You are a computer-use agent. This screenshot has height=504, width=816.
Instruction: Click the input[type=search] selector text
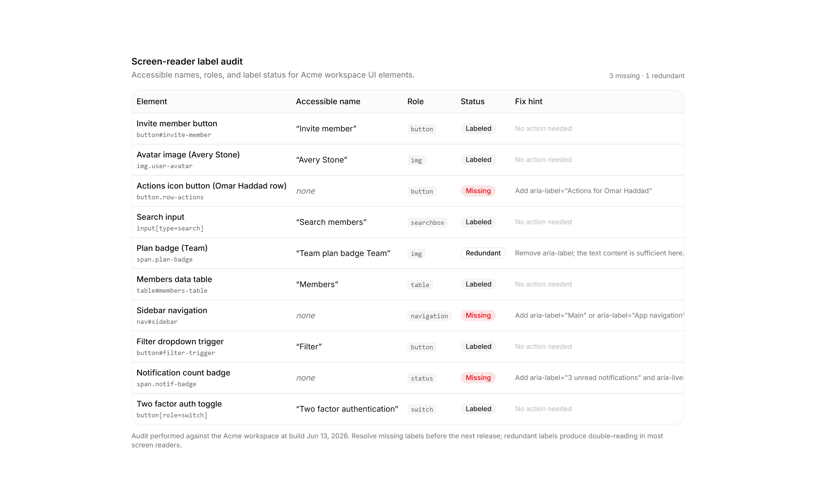click(x=170, y=228)
